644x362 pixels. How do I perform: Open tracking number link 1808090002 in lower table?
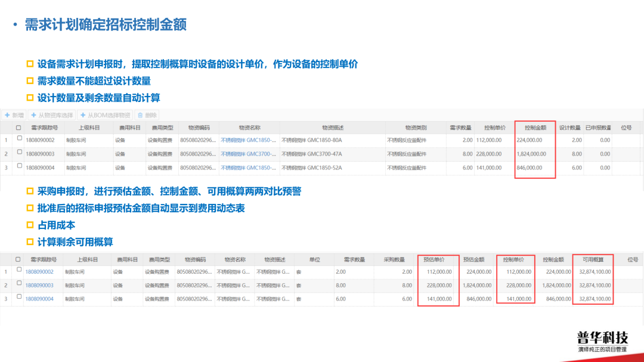[39, 272]
